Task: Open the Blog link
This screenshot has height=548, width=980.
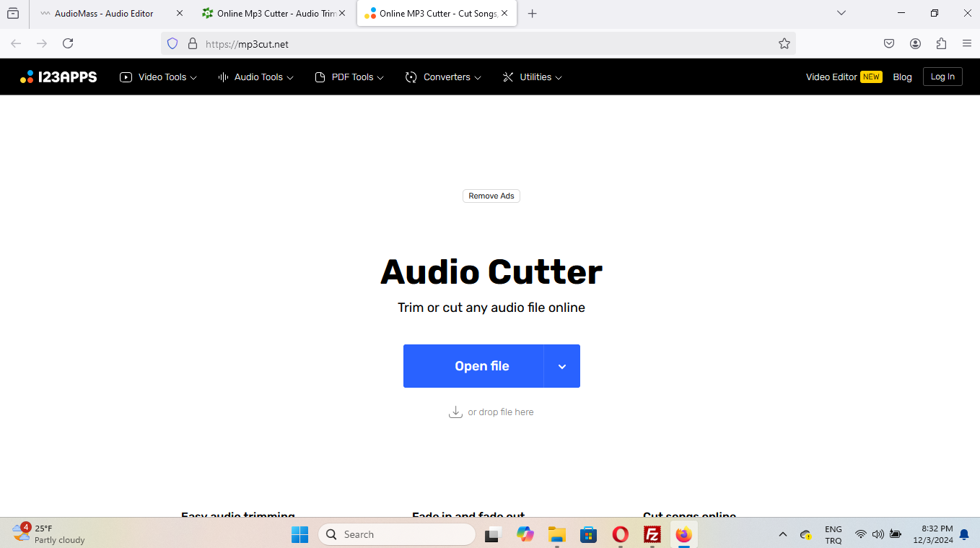Action: 902,77
